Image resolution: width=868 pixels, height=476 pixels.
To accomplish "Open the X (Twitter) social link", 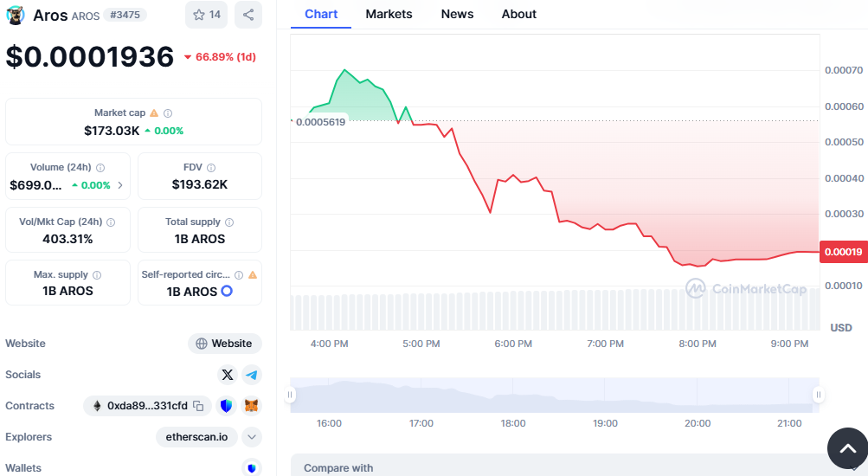I will [x=227, y=375].
